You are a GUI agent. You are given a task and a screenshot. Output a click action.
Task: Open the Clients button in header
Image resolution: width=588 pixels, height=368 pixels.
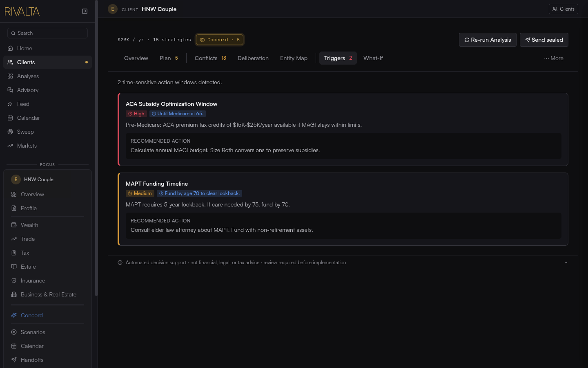point(563,9)
